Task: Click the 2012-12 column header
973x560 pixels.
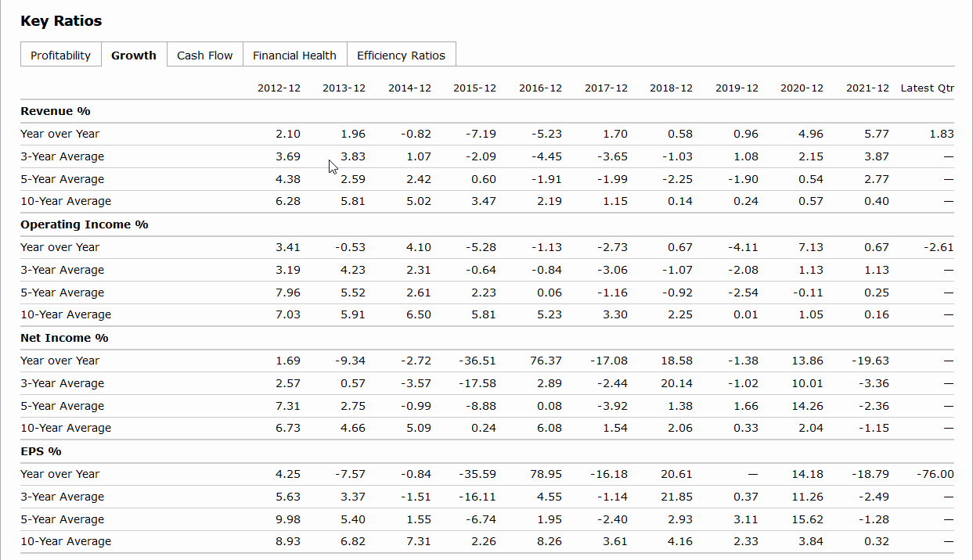Action: [x=279, y=88]
